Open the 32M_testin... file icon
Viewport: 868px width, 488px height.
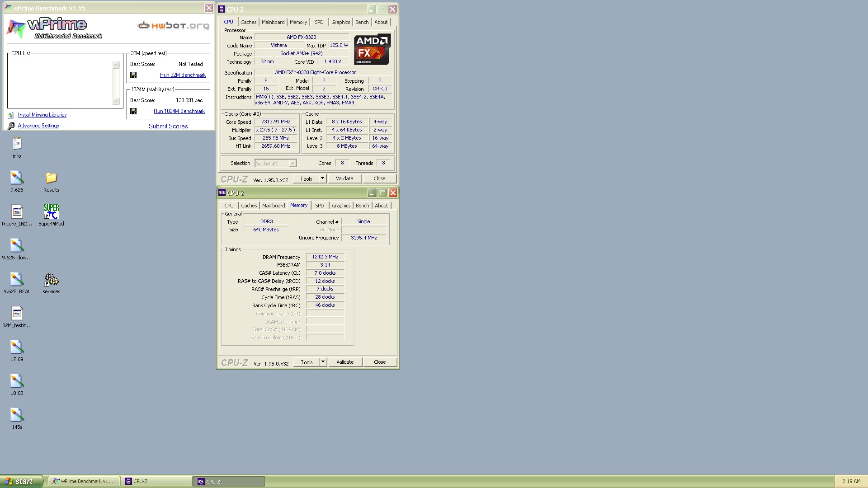point(17,313)
